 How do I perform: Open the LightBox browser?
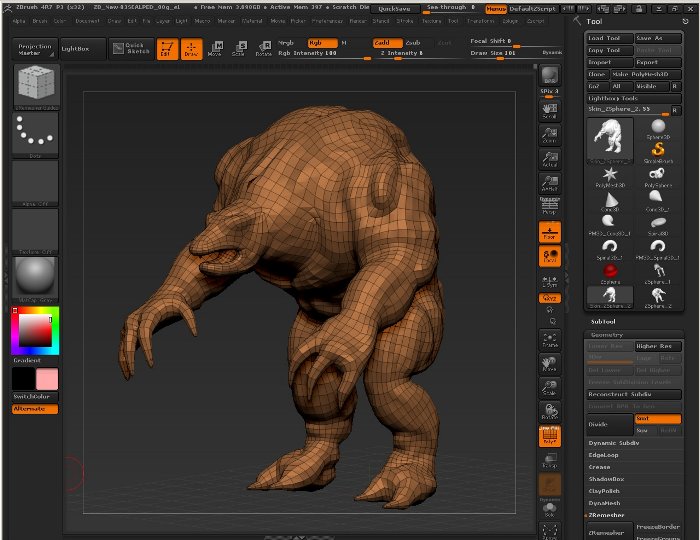pos(75,47)
